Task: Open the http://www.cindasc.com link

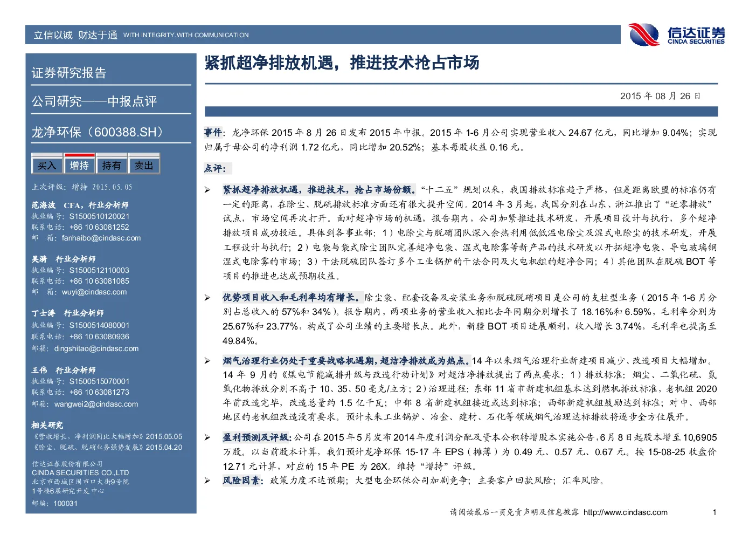Action: [x=625, y=512]
